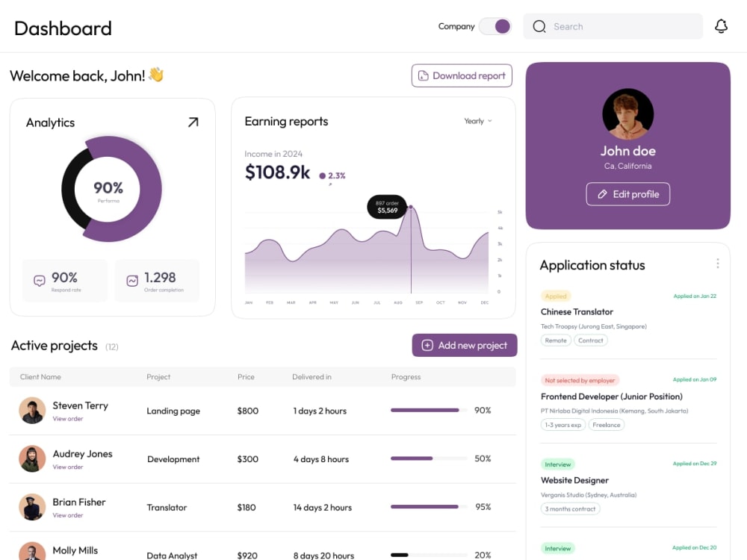Sort by Progress column header

point(406,376)
